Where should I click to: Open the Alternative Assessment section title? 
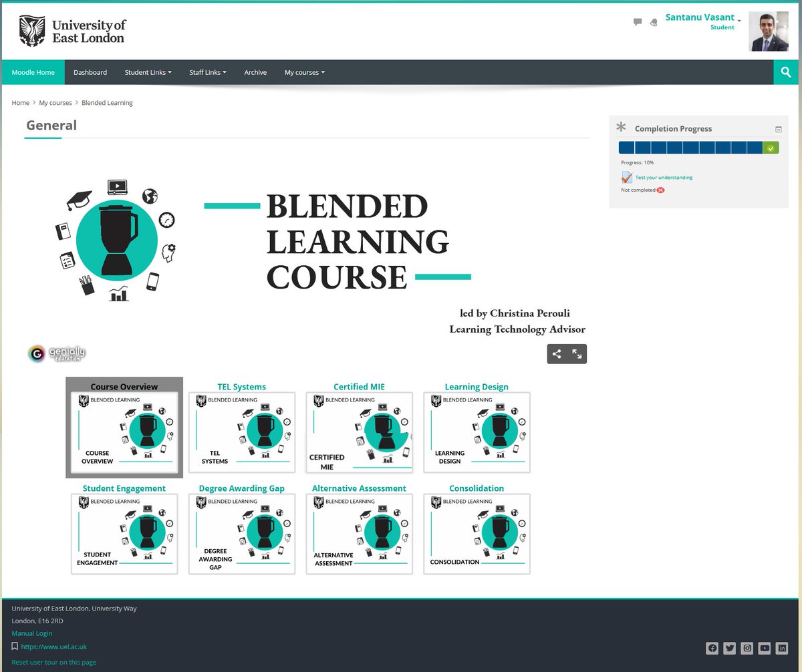(x=360, y=488)
